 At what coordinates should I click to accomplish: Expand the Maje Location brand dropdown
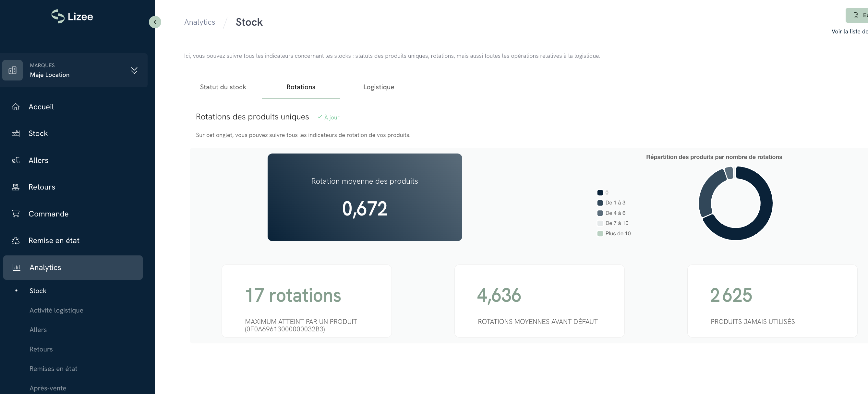(134, 70)
